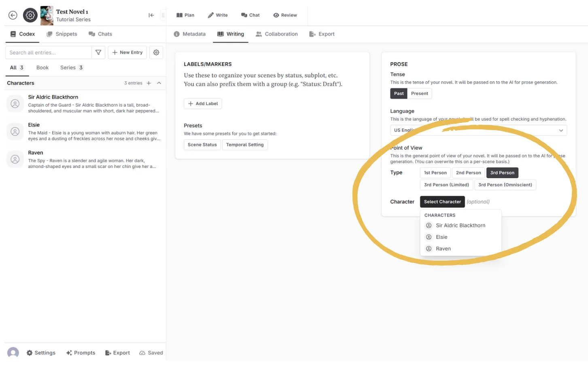Image resolution: width=588 pixels, height=367 pixels.
Task: Switch to the Snippets tab
Action: point(62,34)
